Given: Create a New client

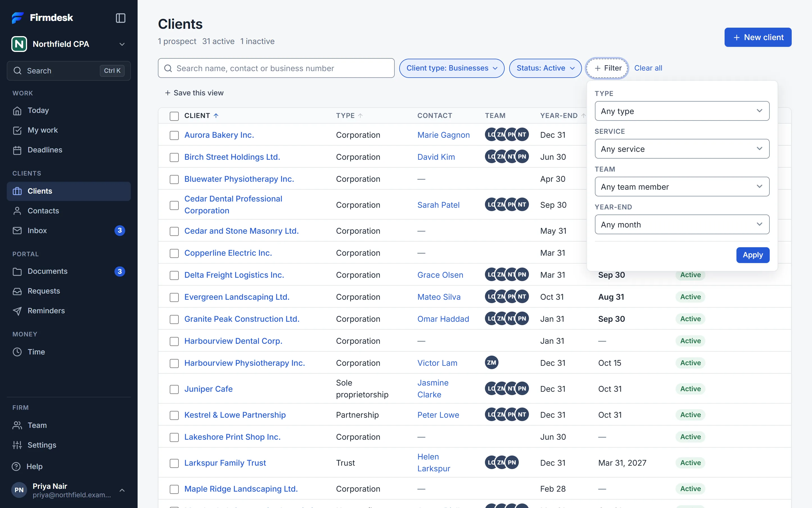Looking at the screenshot, I should 758,37.
